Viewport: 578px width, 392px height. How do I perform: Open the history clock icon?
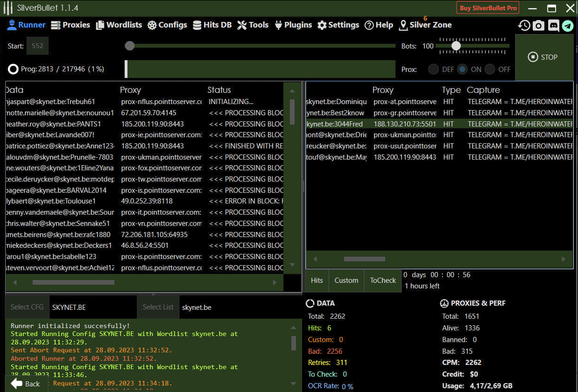524,26
